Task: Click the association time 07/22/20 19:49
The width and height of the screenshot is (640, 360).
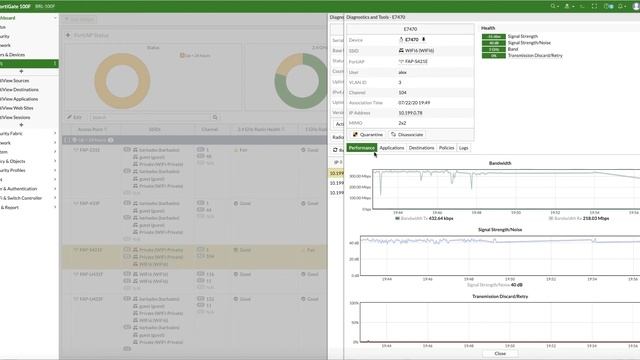Action: click(x=414, y=103)
